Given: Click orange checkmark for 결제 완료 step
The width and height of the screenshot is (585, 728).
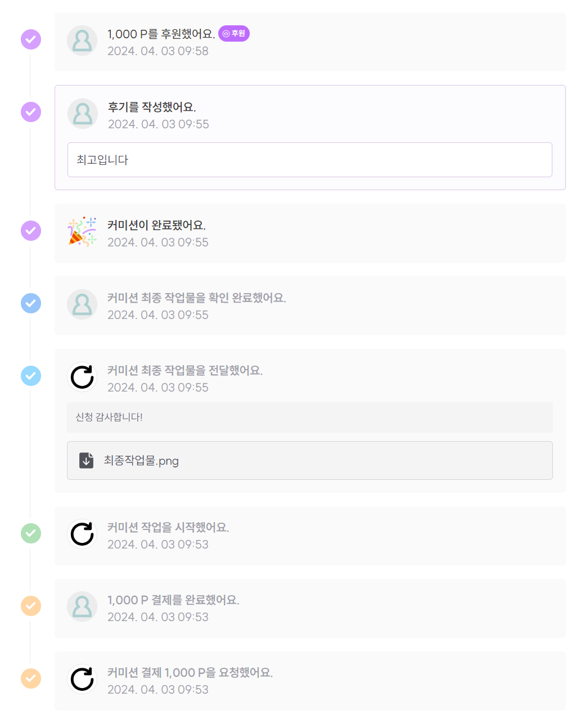Looking at the screenshot, I should coord(31,606).
